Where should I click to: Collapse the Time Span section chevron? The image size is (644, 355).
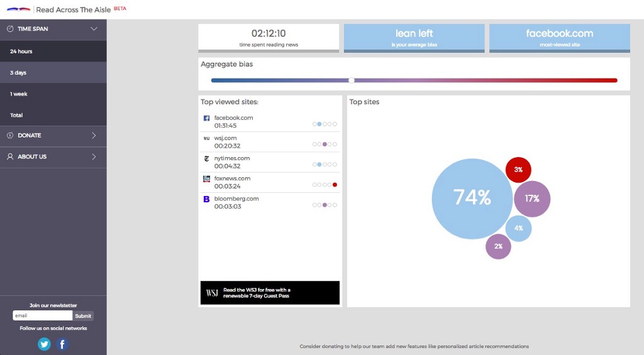94,29
